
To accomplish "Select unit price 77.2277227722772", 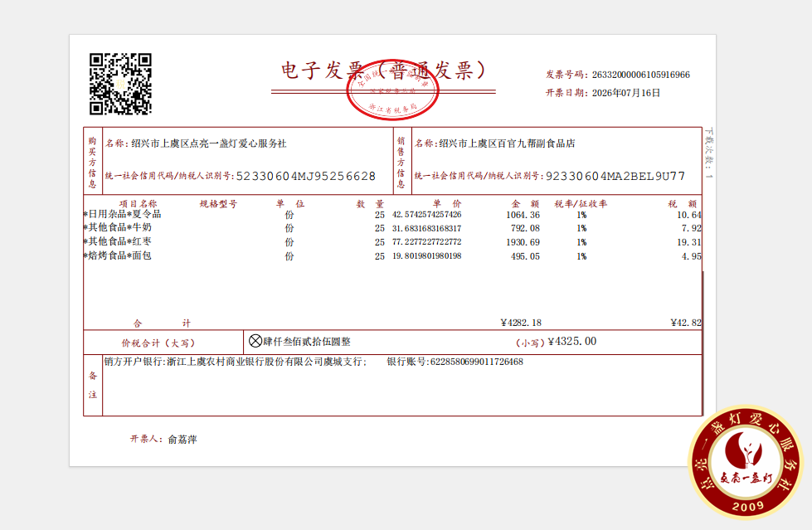I will coord(426,242).
